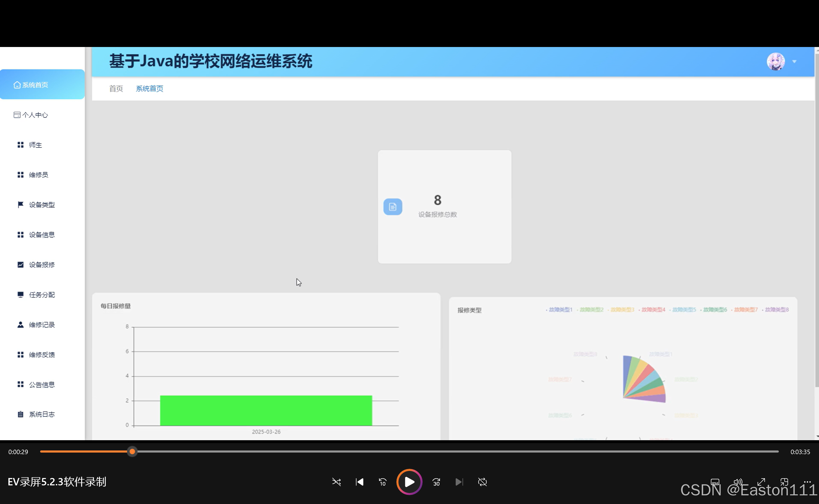Toggle shuffle playback

pos(336,482)
